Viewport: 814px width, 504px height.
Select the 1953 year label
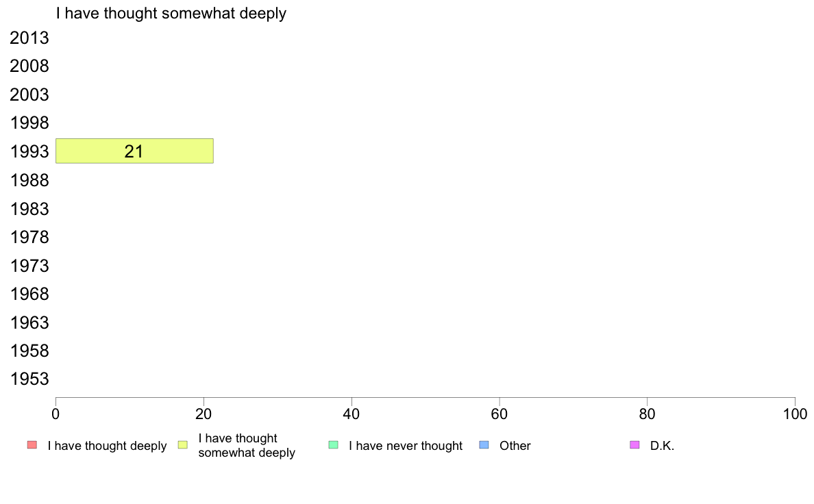coord(29,379)
